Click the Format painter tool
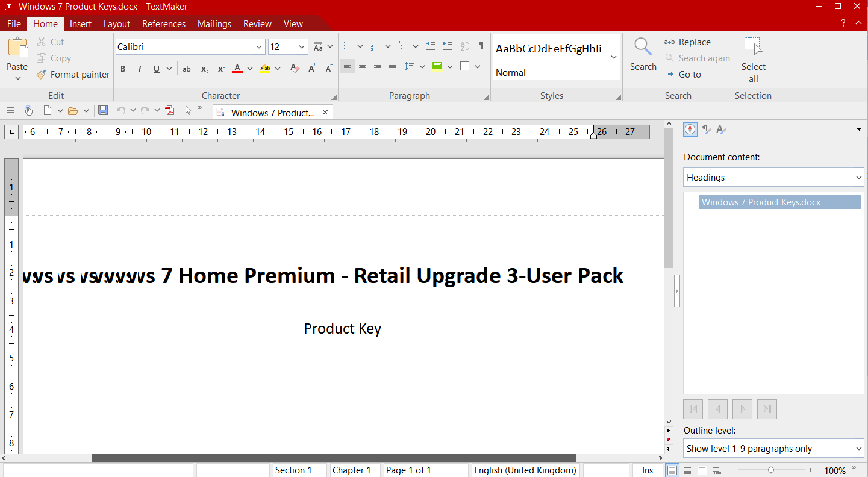The width and height of the screenshot is (868, 477). [x=73, y=75]
